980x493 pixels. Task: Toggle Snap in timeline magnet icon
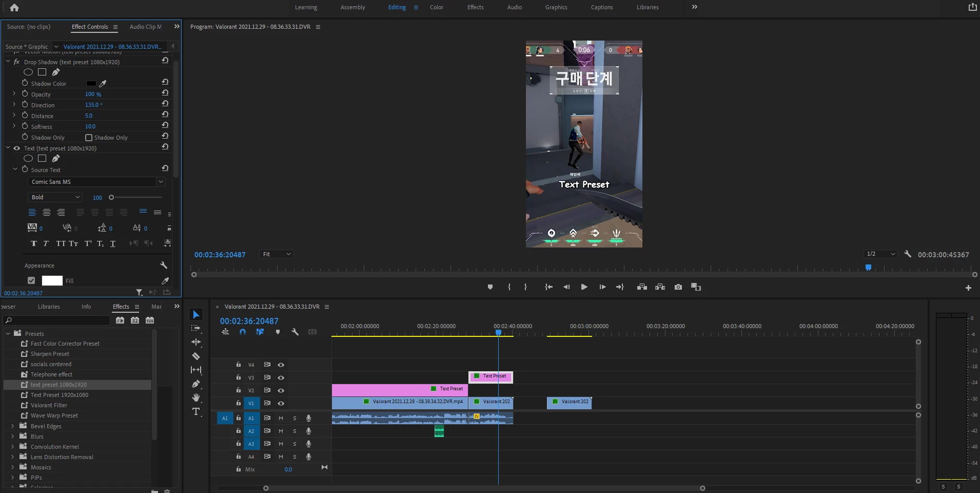tap(243, 332)
